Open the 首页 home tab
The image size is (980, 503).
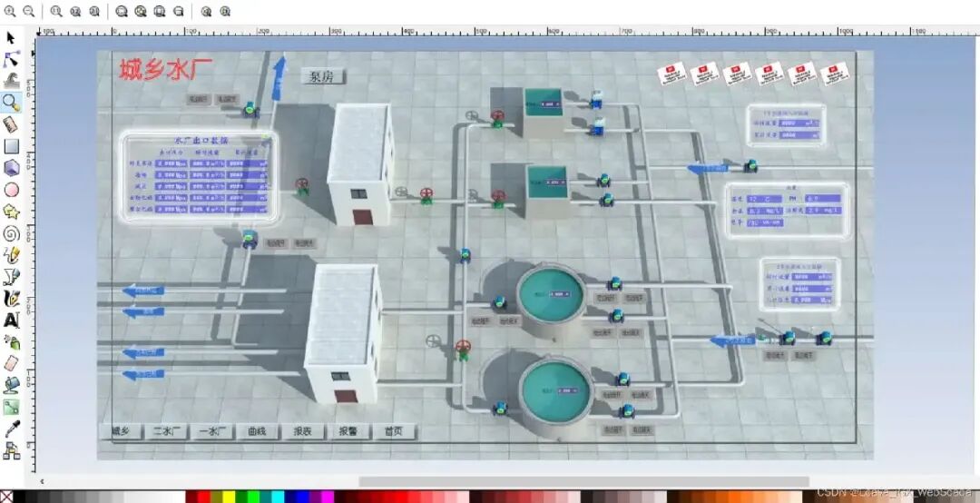(393, 431)
